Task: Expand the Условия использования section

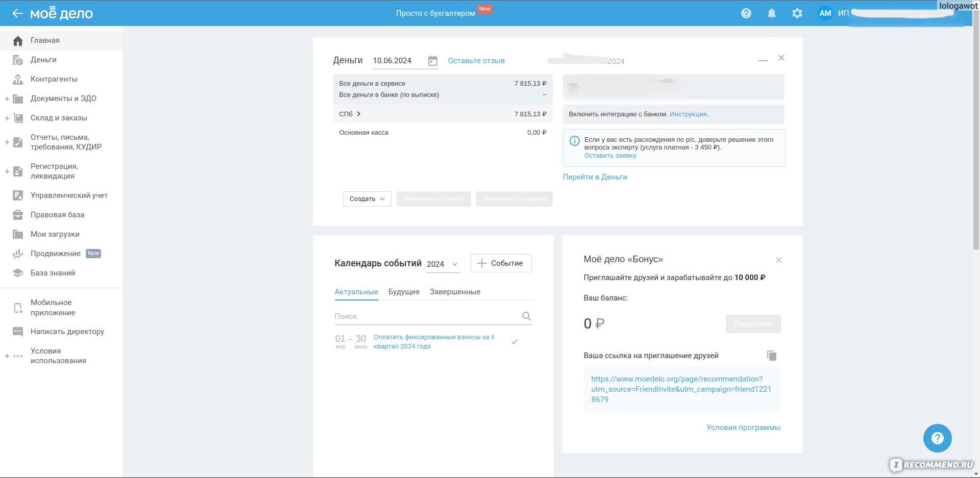Action: click(x=7, y=356)
